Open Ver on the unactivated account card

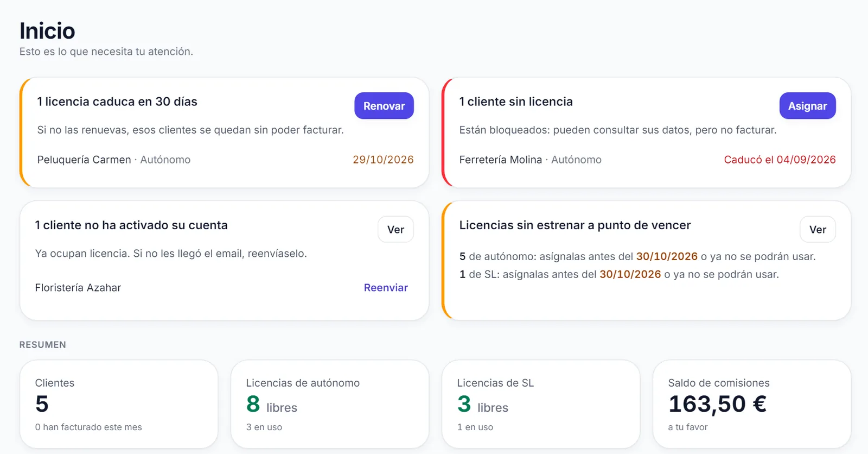pos(395,230)
